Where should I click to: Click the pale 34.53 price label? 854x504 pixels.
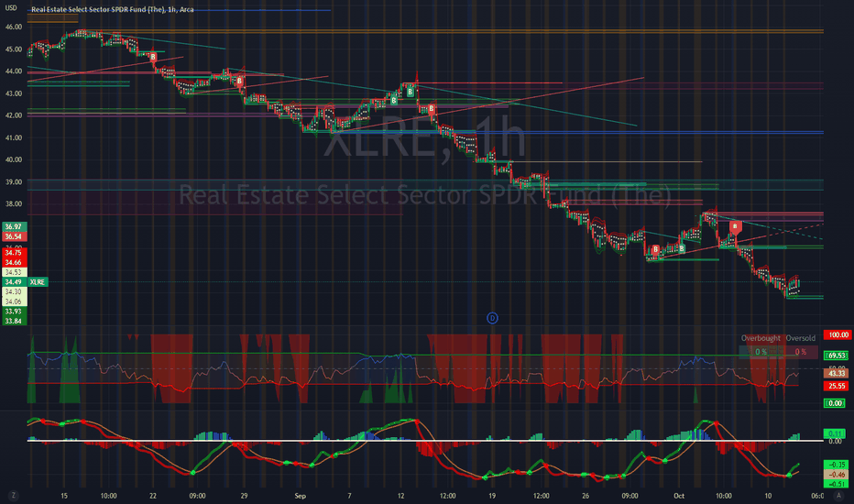pyautogui.click(x=14, y=272)
